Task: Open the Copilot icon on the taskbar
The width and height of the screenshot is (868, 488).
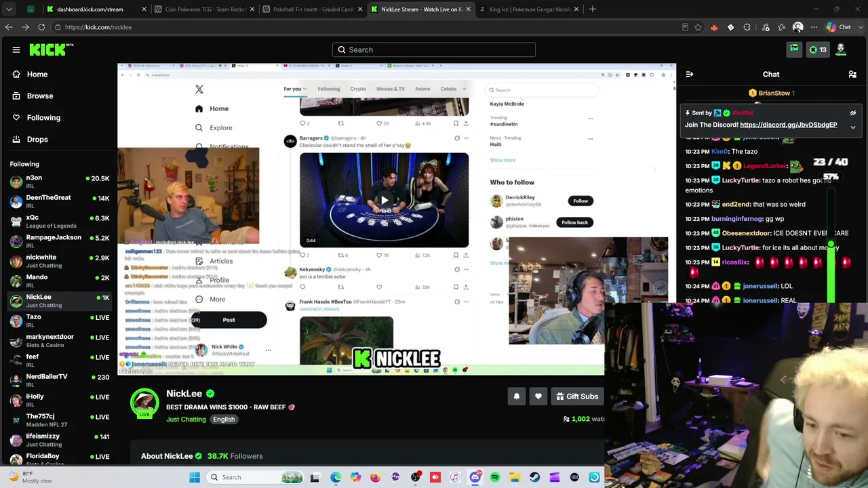Action: 356,477
